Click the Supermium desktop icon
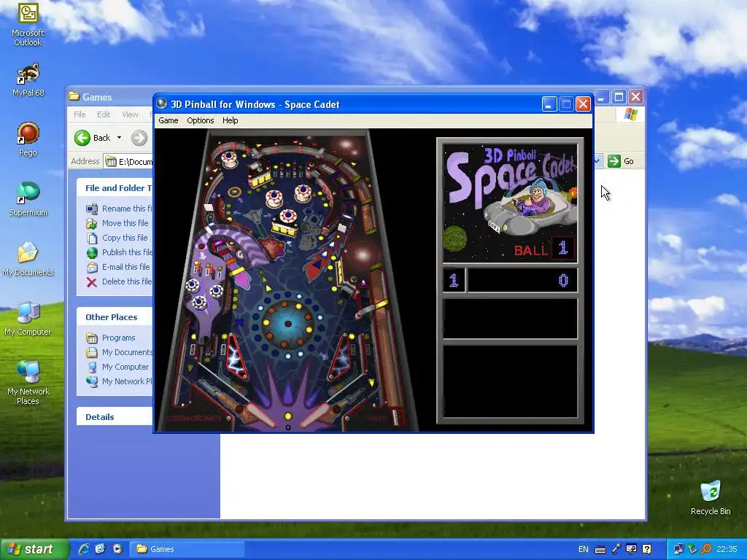 click(28, 200)
